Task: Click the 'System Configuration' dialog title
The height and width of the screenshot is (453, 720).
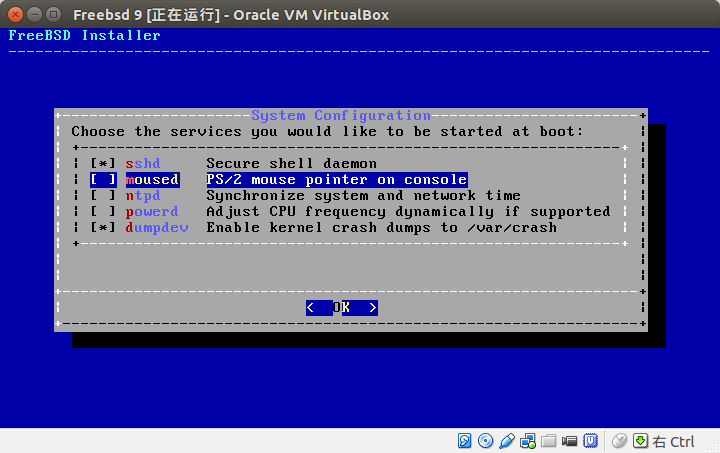Action: pos(341,115)
